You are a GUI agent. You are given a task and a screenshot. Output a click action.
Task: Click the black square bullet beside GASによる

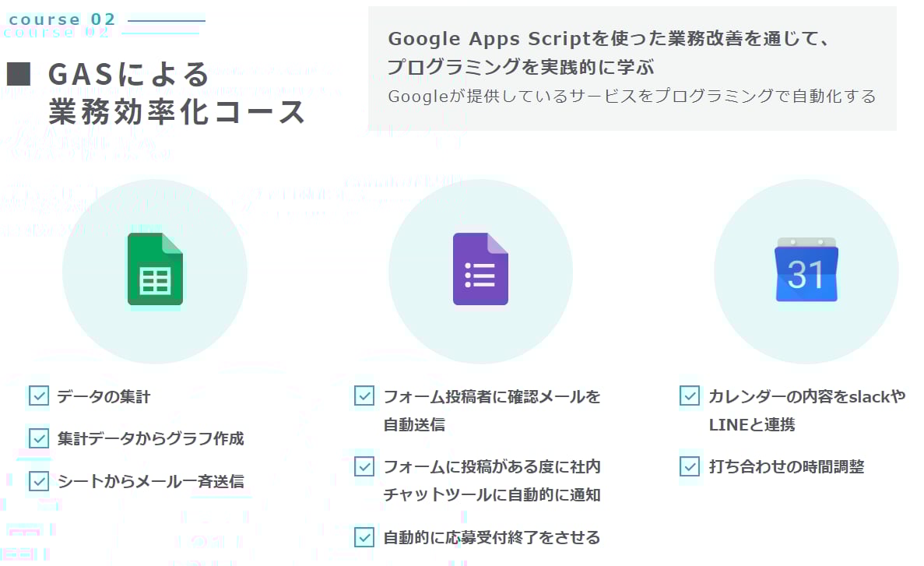click(x=18, y=74)
